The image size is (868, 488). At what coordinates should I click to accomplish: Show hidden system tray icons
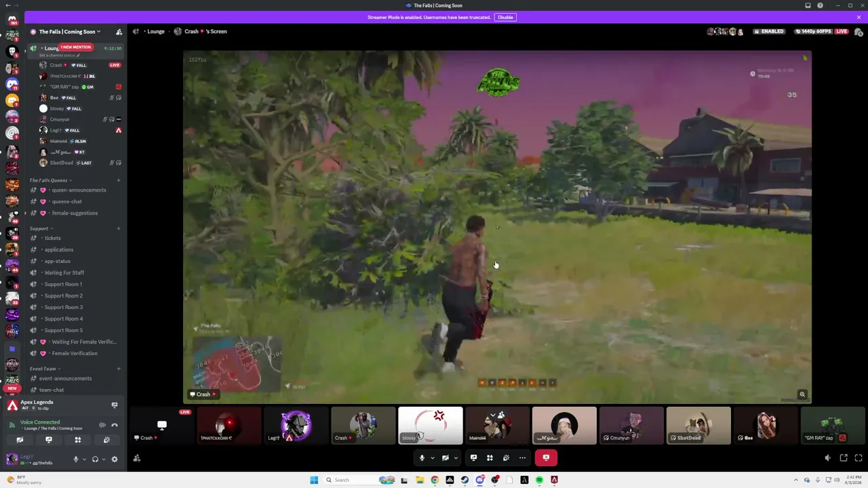tap(797, 480)
